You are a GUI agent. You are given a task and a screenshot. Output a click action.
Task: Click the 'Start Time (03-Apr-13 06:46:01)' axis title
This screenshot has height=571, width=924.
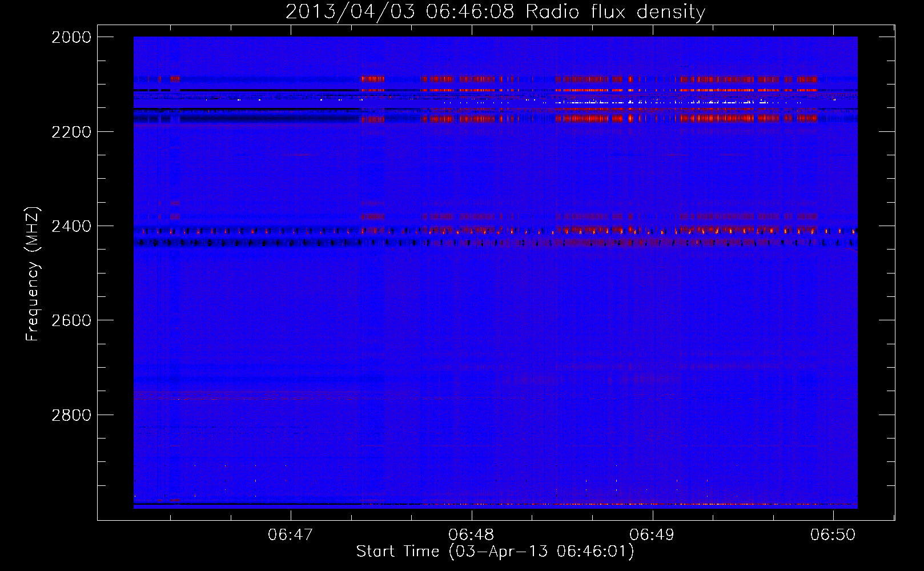495,552
